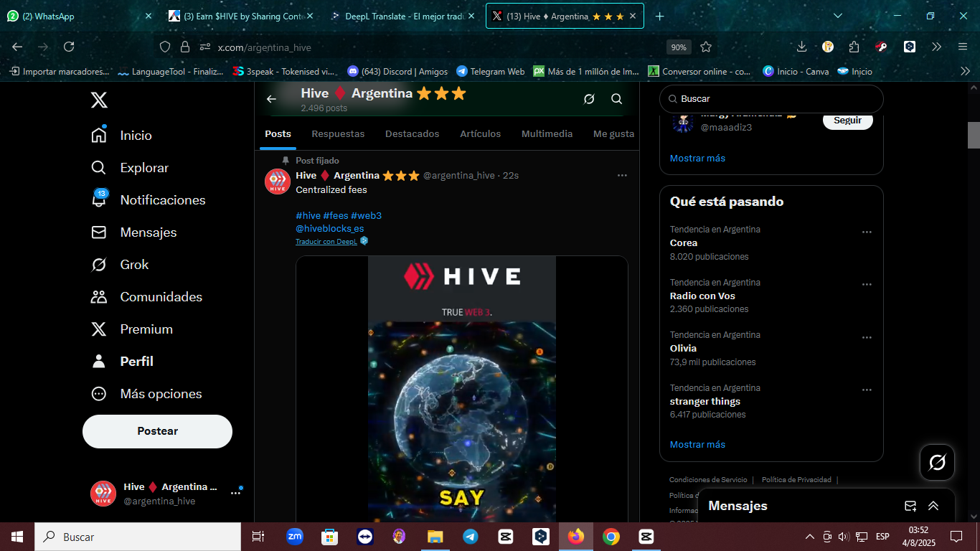980x551 pixels.
Task: Open the browser extensions puzzle icon
Action: coord(854,47)
